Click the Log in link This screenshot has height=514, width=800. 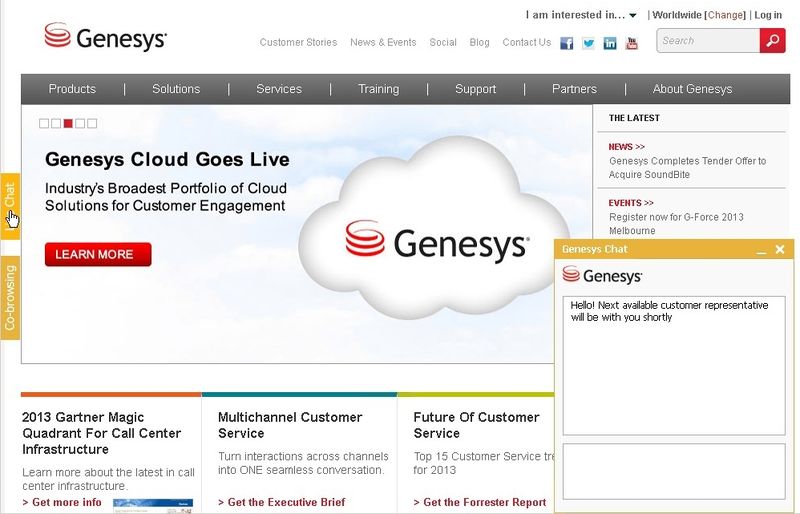tap(768, 15)
